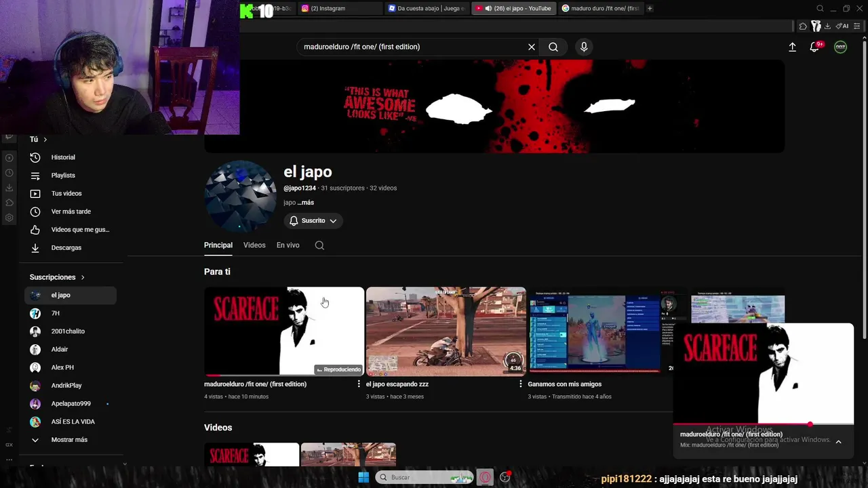This screenshot has height=488, width=868.
Task: Open YouTube notifications bell
Action: 815,47
